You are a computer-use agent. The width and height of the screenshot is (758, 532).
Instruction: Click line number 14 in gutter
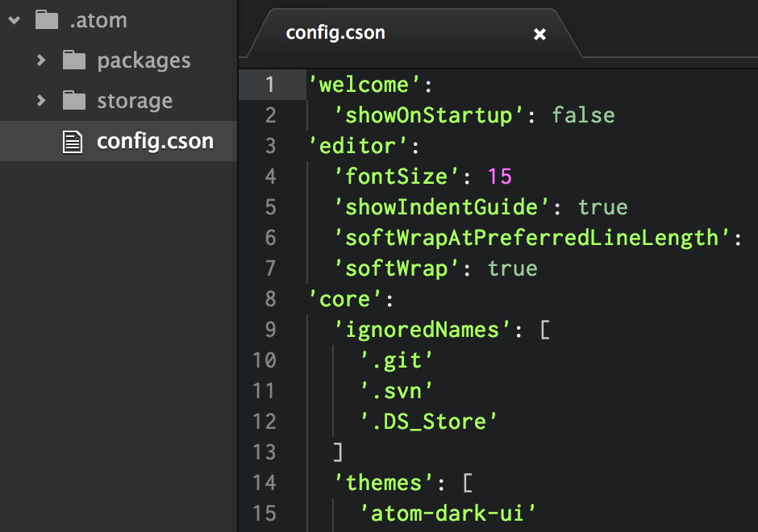[264, 483]
